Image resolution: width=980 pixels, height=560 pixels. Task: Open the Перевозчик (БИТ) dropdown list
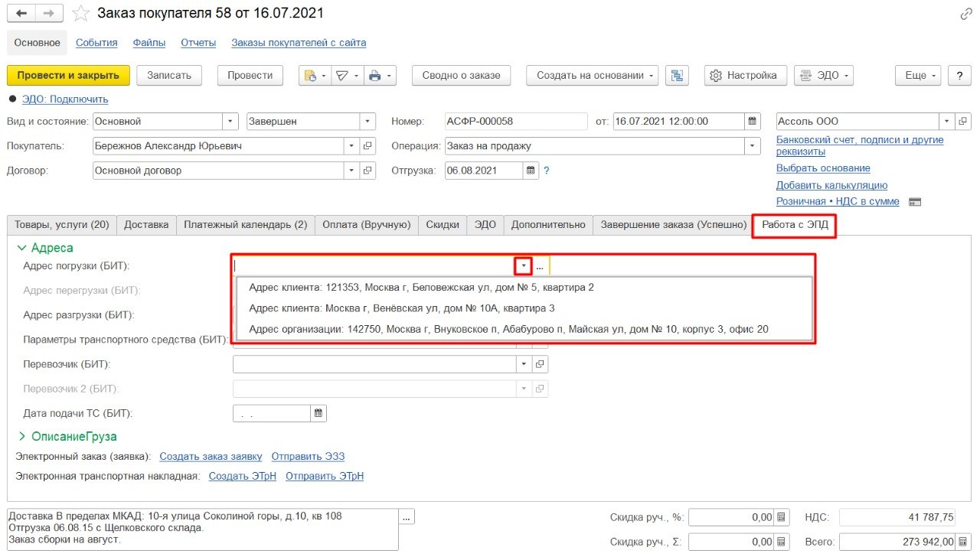point(524,364)
